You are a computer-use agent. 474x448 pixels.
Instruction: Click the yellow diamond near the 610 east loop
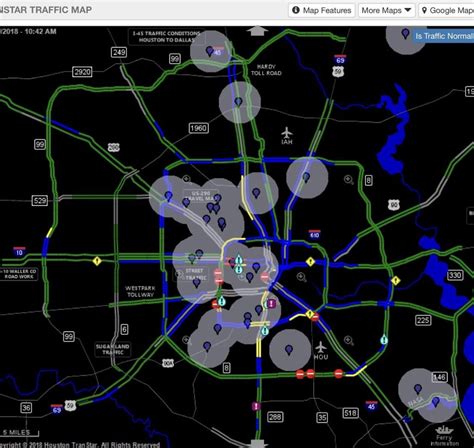click(310, 262)
